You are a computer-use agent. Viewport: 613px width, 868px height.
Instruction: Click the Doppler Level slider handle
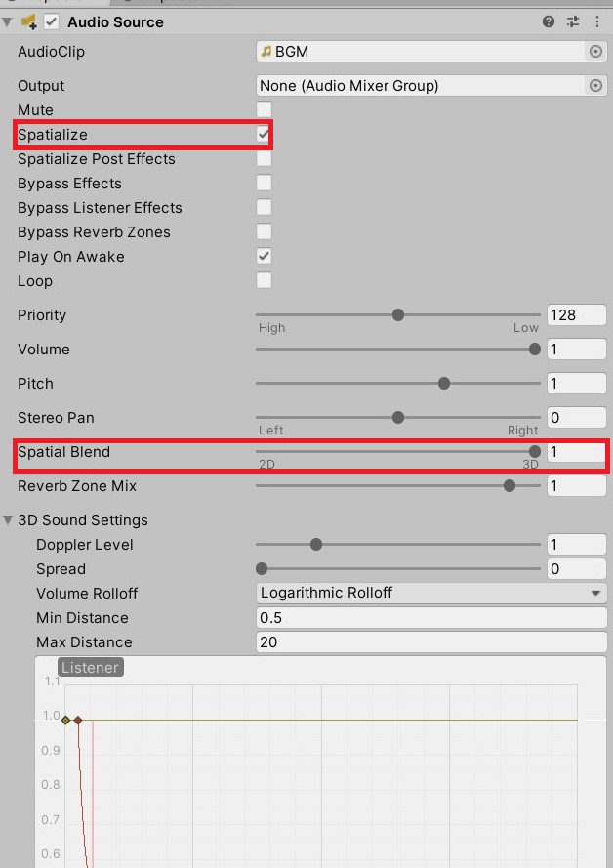[316, 545]
